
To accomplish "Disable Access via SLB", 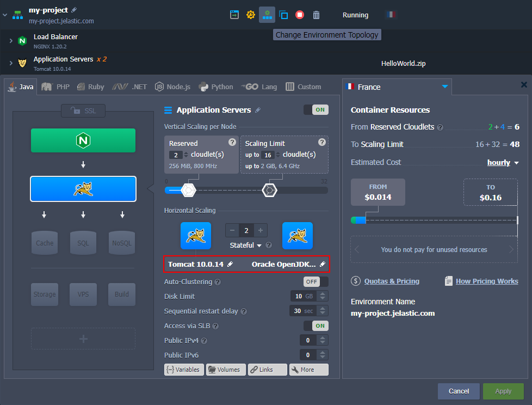I will pos(317,326).
